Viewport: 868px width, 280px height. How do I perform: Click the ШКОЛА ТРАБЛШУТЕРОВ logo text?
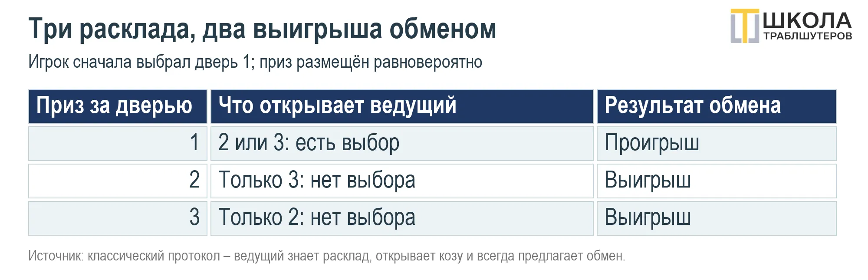(x=808, y=26)
